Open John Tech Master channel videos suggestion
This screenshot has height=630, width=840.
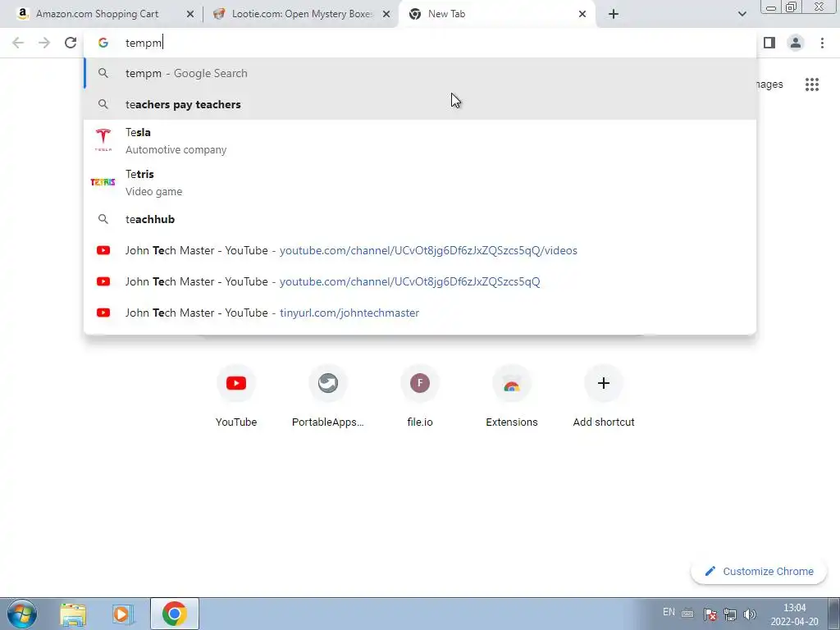pos(420,250)
